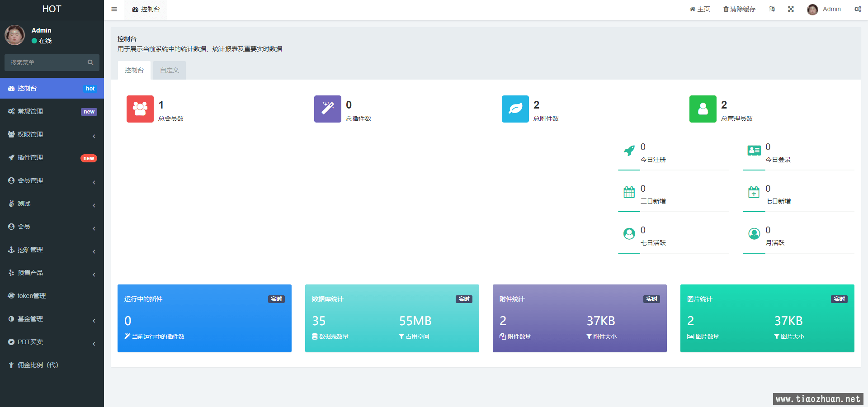Click the 今日注册 rocket icon
Viewport: 868px width, 407px height.
click(x=629, y=151)
